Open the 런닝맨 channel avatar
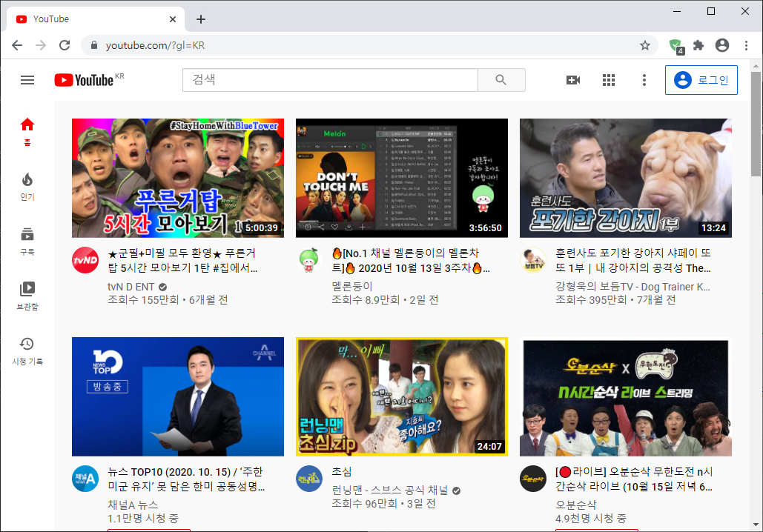 [x=309, y=479]
